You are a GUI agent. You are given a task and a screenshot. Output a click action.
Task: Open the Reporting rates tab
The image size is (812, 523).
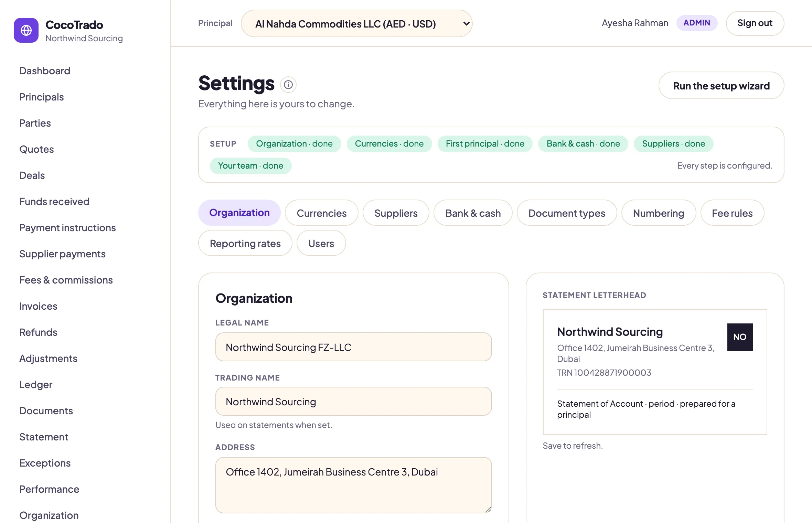coord(245,243)
